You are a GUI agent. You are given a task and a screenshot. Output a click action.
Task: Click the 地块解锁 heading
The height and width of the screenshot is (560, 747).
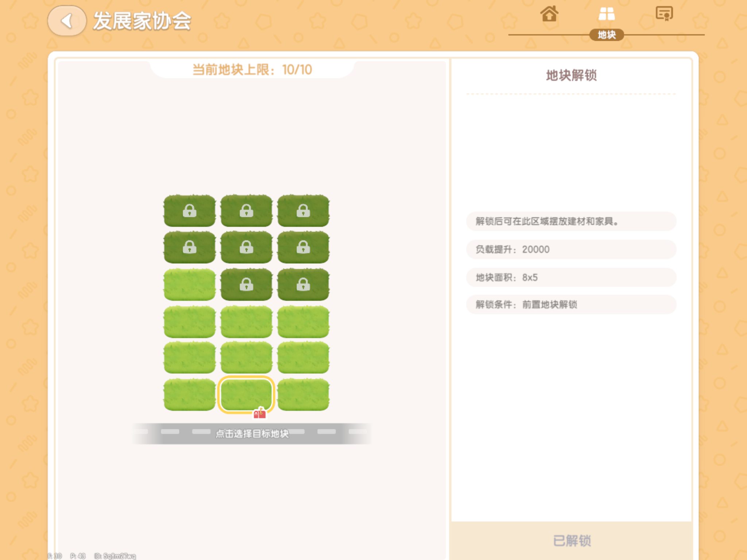point(571,75)
